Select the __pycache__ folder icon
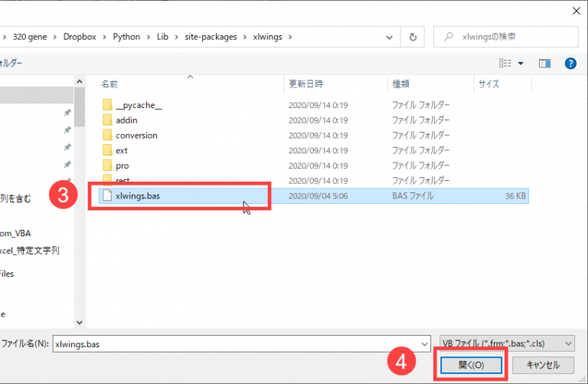588x384 pixels. (x=107, y=105)
